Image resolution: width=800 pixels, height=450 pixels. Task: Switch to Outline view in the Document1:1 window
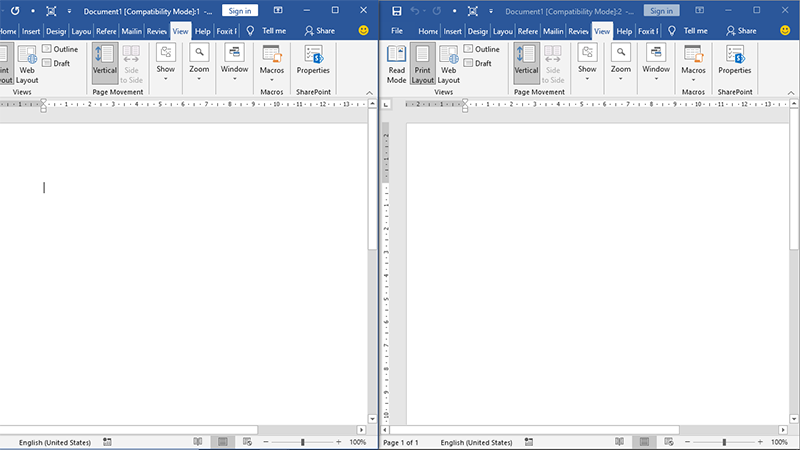coord(60,49)
